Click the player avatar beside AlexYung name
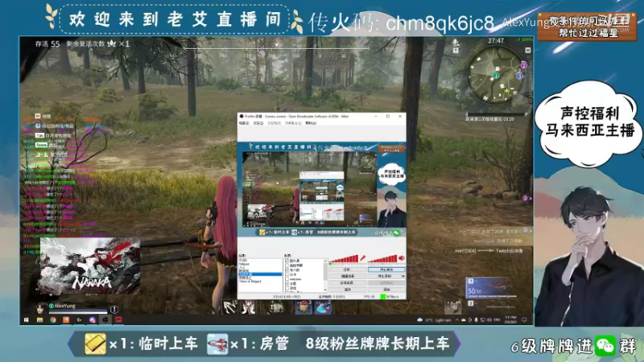 (x=41, y=309)
